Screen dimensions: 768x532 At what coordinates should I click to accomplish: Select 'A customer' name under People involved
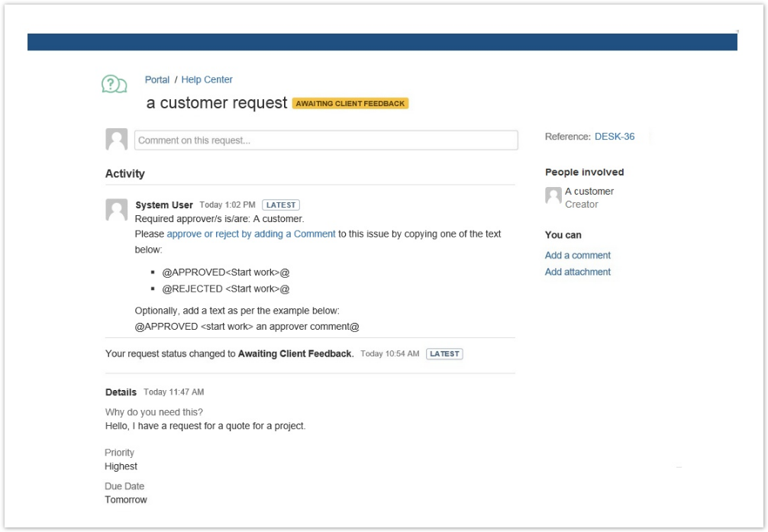tap(589, 192)
